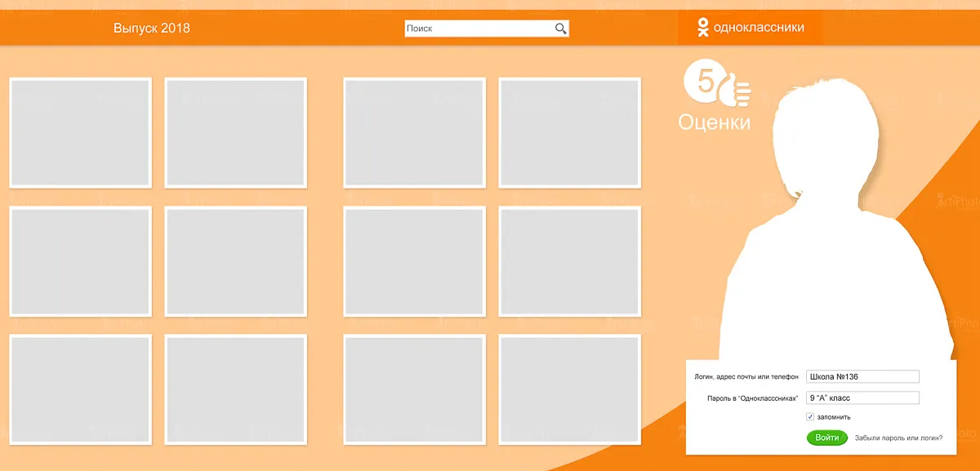
Task: Click the Оценки label under the rating
Action: point(714,123)
